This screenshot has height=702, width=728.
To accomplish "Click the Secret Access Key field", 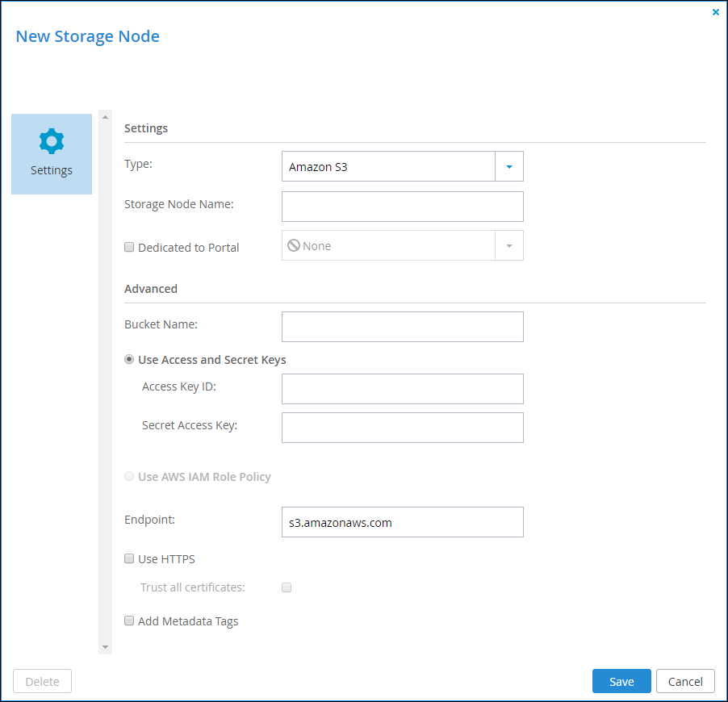I will click(x=402, y=428).
